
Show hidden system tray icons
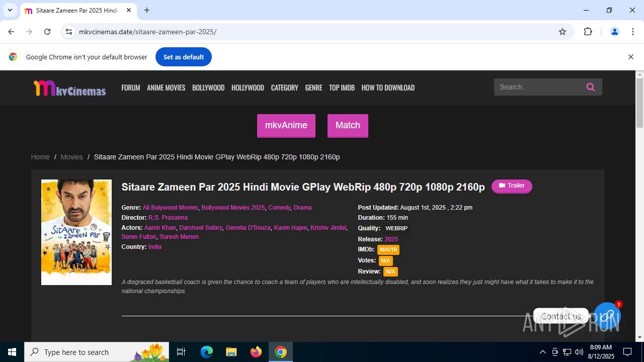tap(542, 352)
